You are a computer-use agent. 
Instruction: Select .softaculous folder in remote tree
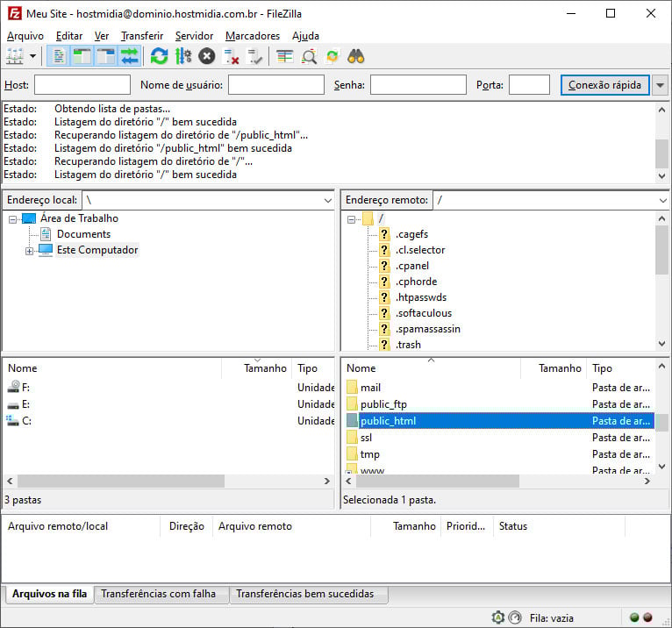point(424,313)
